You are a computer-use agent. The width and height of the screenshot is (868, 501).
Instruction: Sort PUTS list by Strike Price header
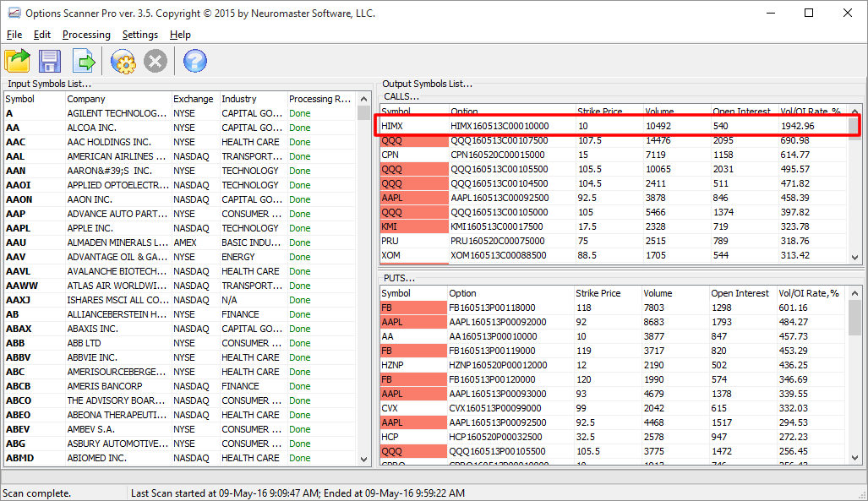pos(608,293)
